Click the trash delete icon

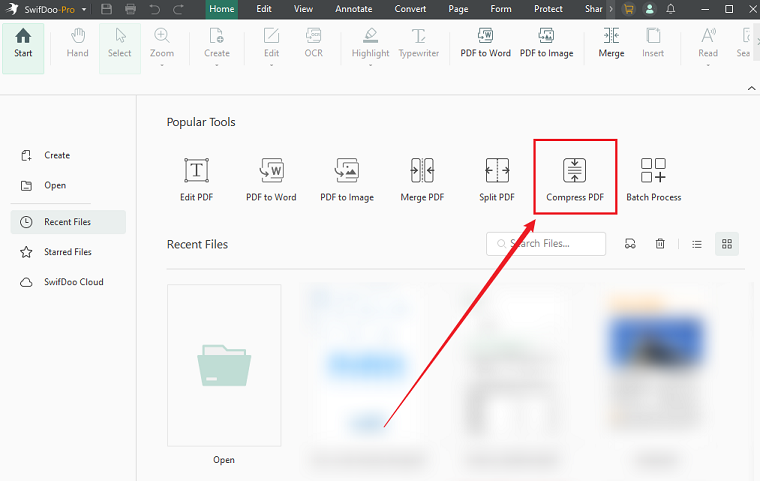[660, 244]
